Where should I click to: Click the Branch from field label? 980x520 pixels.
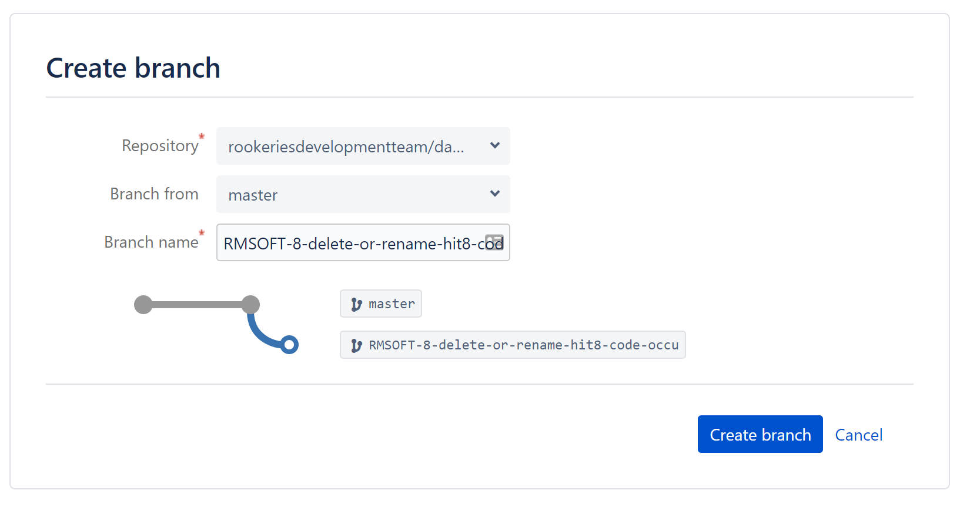click(x=154, y=194)
